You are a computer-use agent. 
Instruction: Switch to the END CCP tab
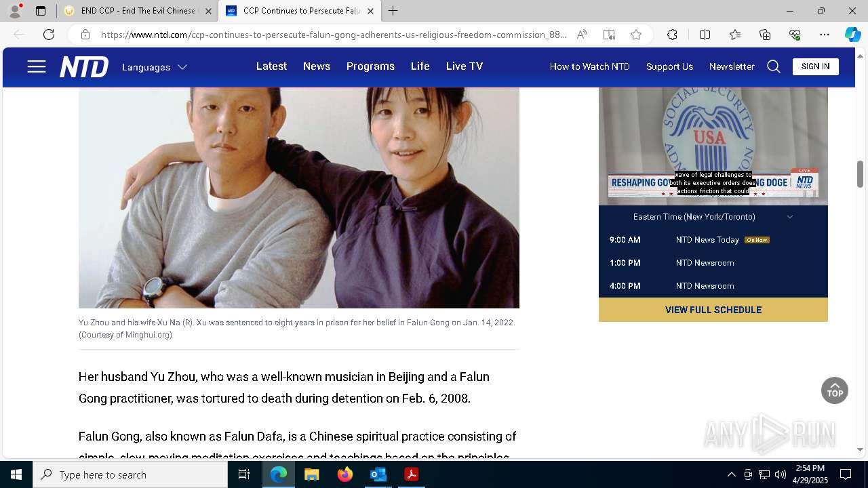[x=138, y=11]
